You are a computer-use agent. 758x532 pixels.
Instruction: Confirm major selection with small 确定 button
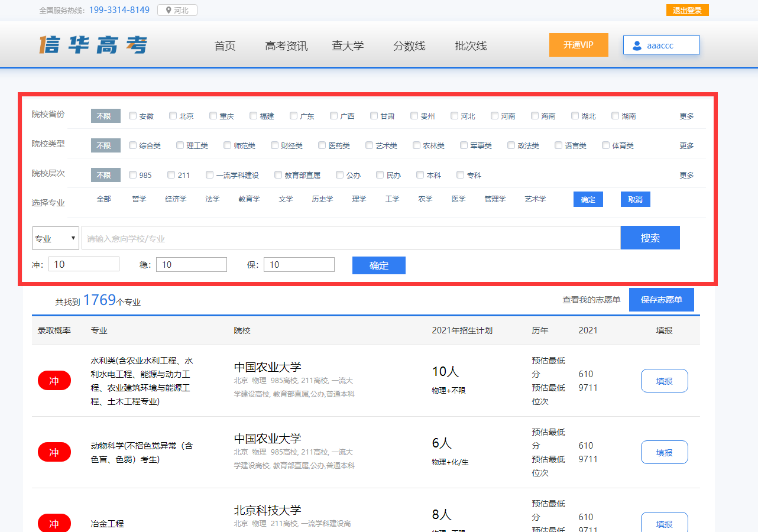click(588, 199)
